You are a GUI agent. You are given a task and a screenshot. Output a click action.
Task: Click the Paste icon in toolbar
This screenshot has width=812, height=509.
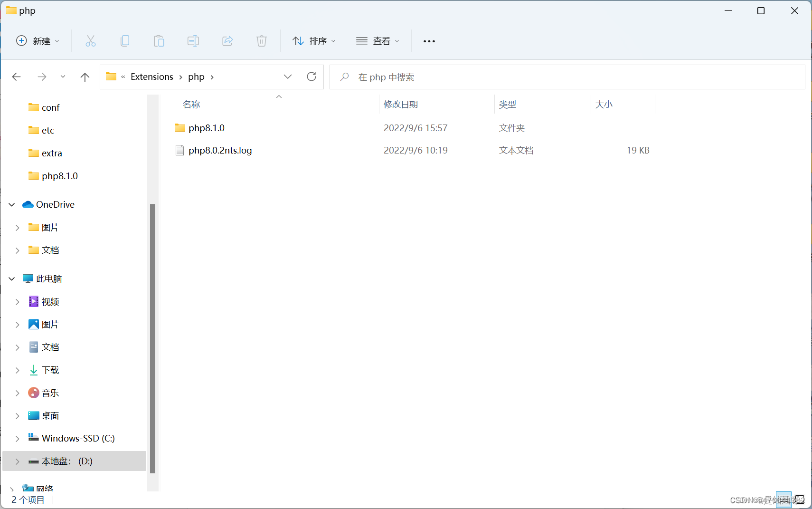159,41
